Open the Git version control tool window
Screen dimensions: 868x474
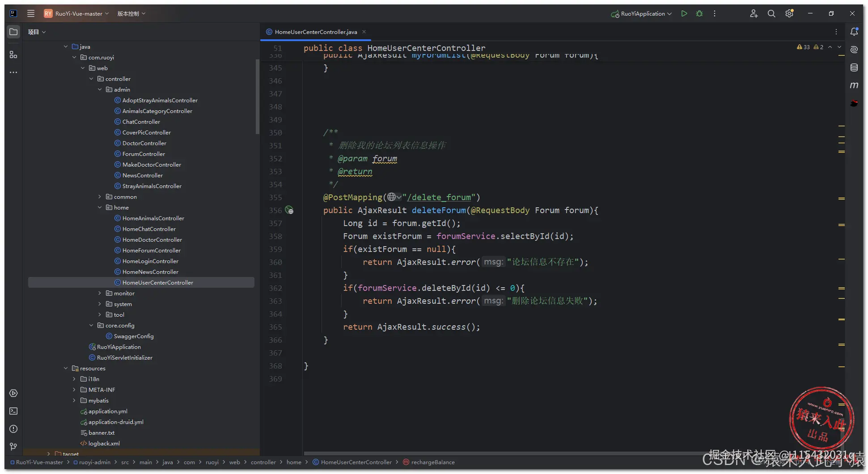pyautogui.click(x=13, y=447)
